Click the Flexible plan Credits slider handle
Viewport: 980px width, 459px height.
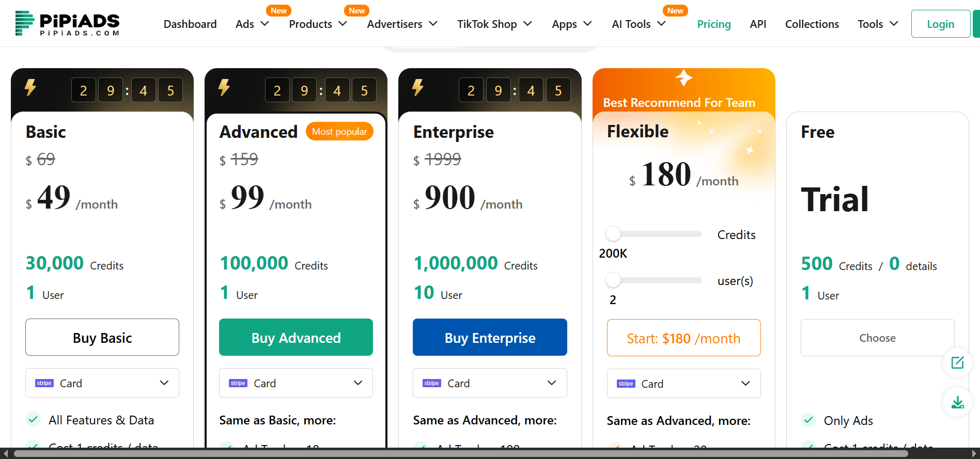pos(613,234)
